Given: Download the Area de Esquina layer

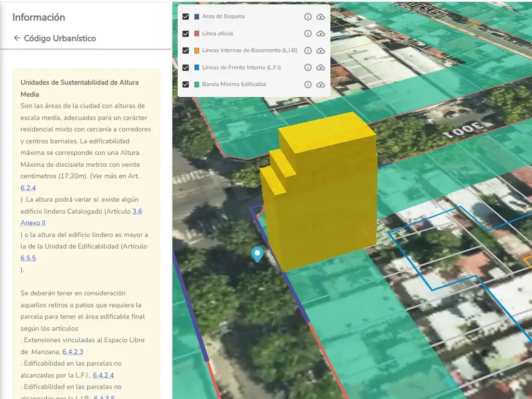Looking at the screenshot, I should tap(321, 17).
